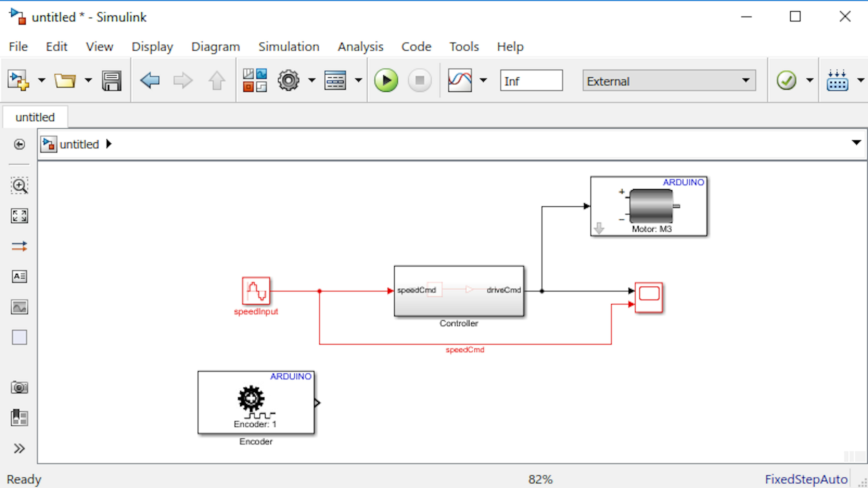Select the Arduino Motor M3 block
Viewport: 868px width, 488px height.
[x=649, y=206]
